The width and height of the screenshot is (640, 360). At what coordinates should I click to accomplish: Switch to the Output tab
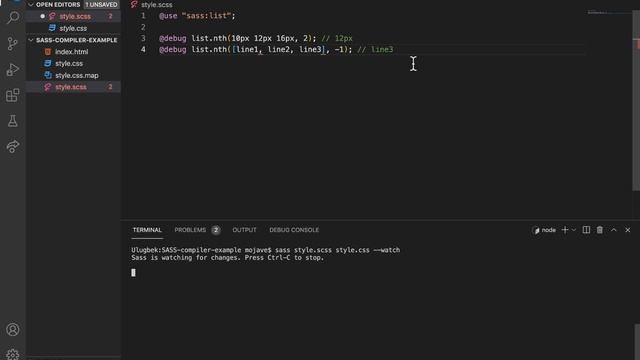coord(244,230)
